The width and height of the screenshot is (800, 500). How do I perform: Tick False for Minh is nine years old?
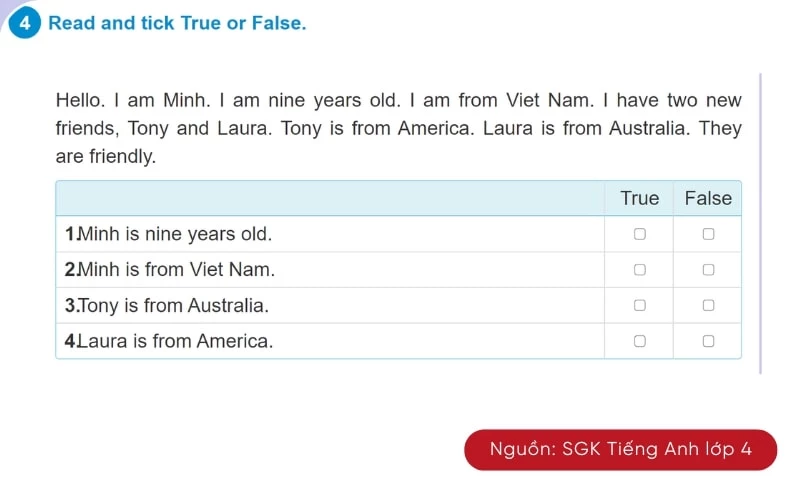[x=708, y=234]
